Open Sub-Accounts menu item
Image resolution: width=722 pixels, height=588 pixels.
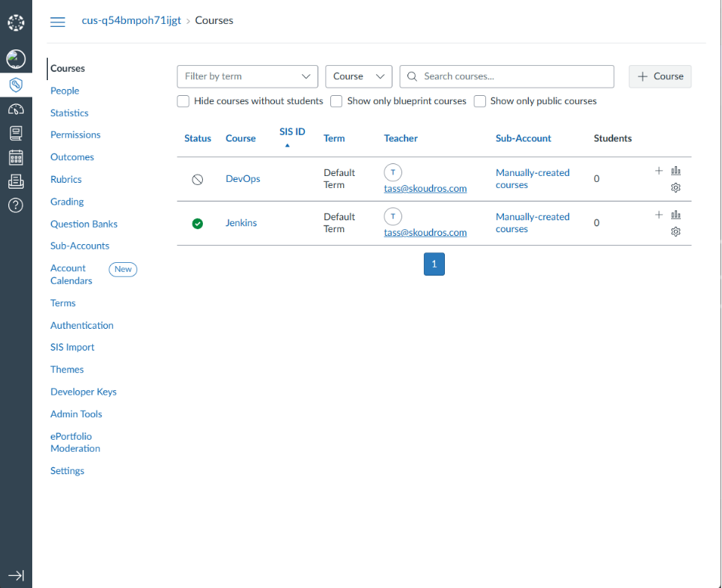79,246
